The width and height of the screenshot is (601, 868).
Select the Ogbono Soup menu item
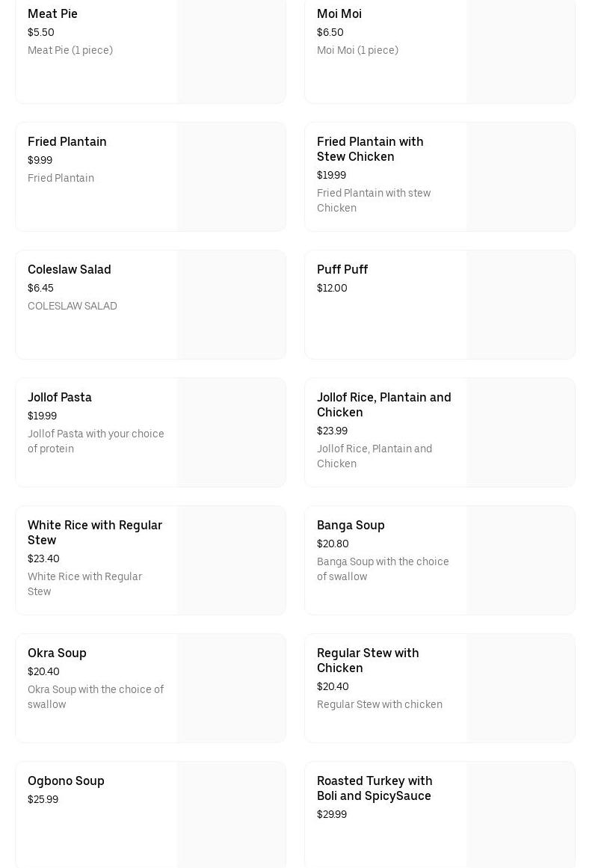pos(66,781)
